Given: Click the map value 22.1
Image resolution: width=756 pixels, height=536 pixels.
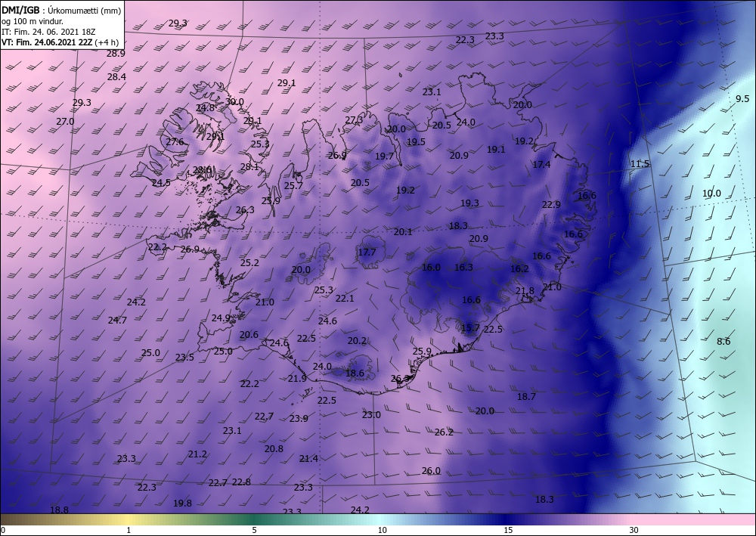Looking at the screenshot, I should pyautogui.click(x=345, y=299).
